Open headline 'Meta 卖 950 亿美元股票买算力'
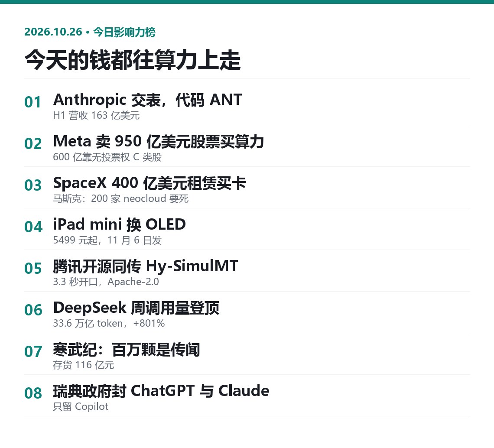 click(x=159, y=141)
